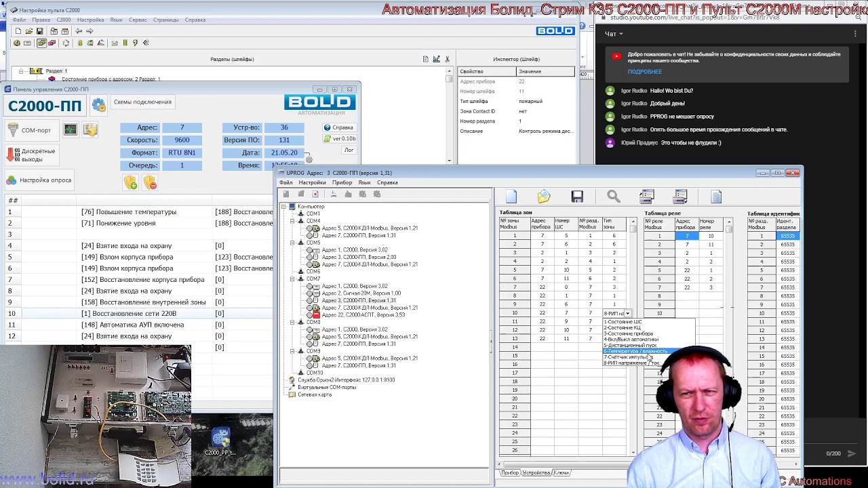
Task: Click Дискретные выходы button
Action: tap(31, 155)
